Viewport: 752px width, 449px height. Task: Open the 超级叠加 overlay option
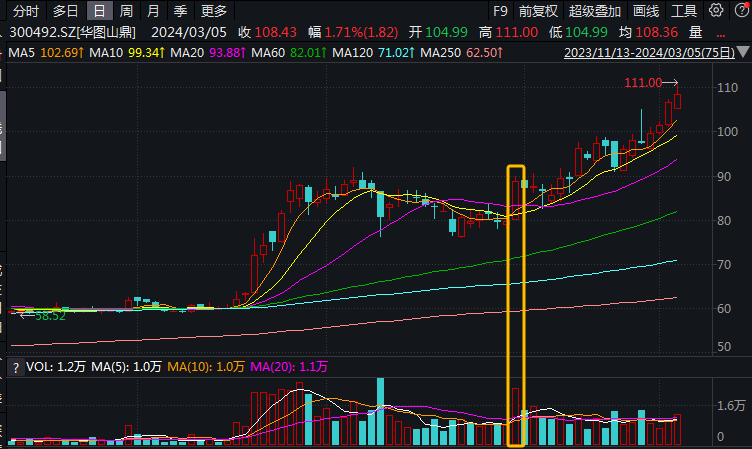(x=595, y=11)
